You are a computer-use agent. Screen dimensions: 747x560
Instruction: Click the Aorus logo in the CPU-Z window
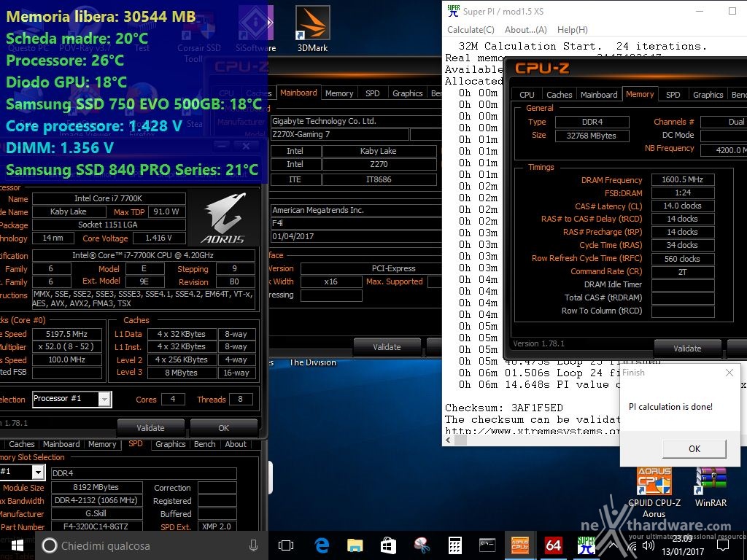223,218
